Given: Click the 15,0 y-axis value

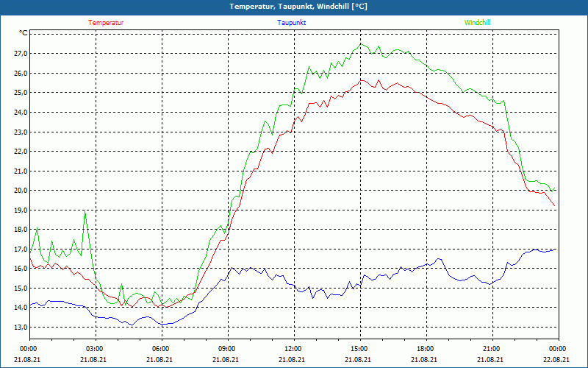Looking at the screenshot, I should 21,288.
